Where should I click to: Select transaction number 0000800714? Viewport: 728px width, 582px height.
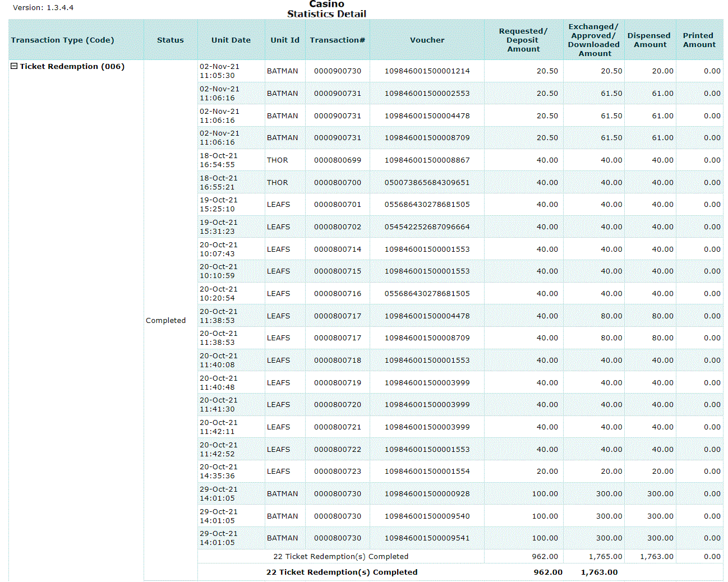[338, 250]
